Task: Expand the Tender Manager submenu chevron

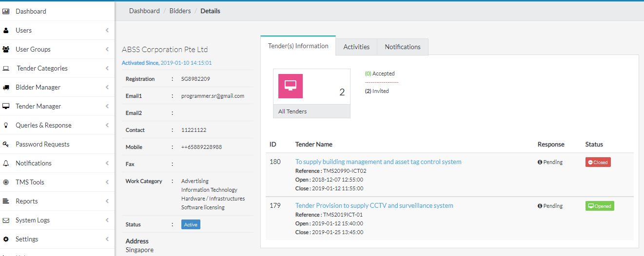Action: click(x=107, y=106)
